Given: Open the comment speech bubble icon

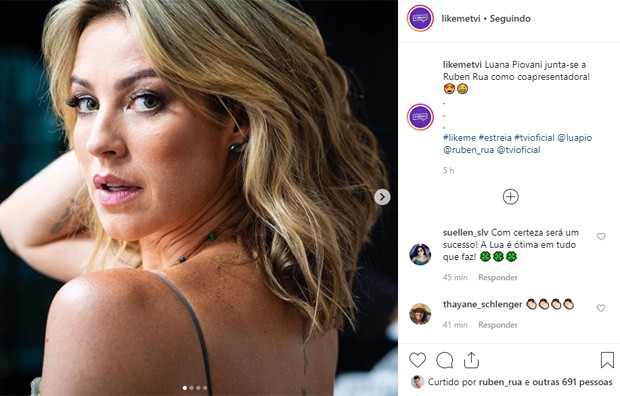Looking at the screenshot, I should coord(444,360).
